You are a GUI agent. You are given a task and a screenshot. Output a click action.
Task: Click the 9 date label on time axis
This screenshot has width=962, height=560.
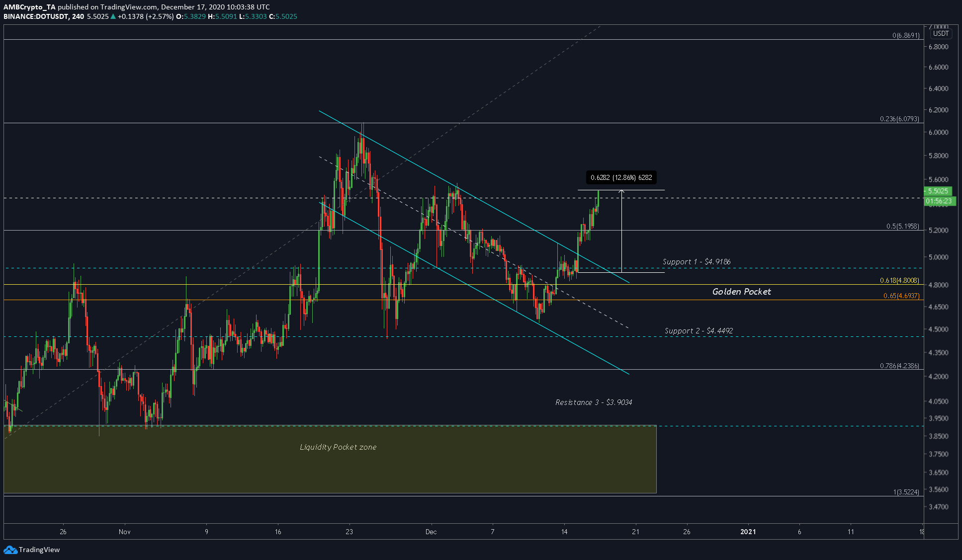click(206, 532)
